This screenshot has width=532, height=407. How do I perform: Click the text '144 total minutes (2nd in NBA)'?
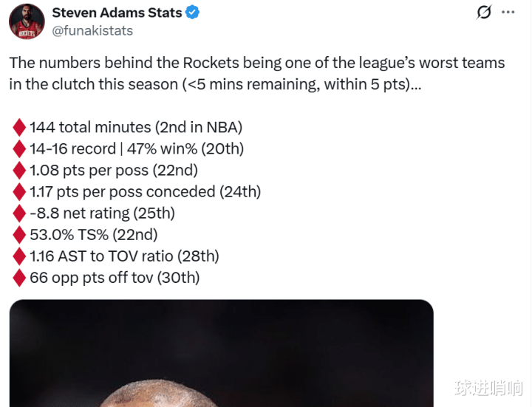[x=136, y=128]
